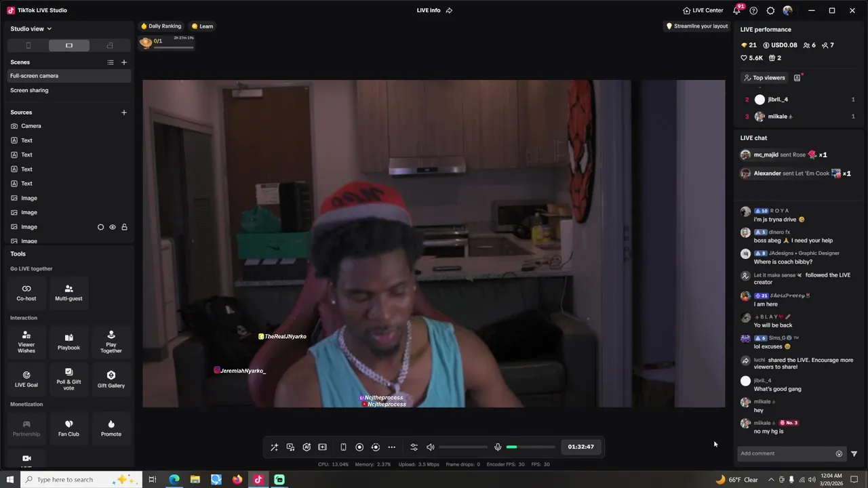
Task: Start recording with the record button
Action: [x=359, y=447]
